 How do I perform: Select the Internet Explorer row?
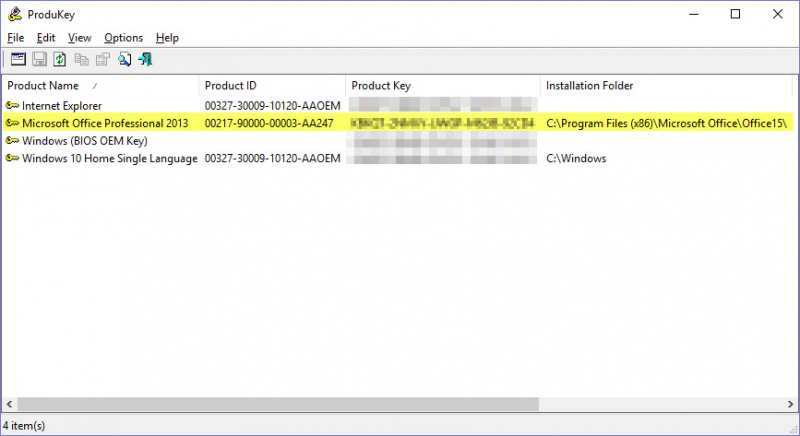click(x=398, y=106)
